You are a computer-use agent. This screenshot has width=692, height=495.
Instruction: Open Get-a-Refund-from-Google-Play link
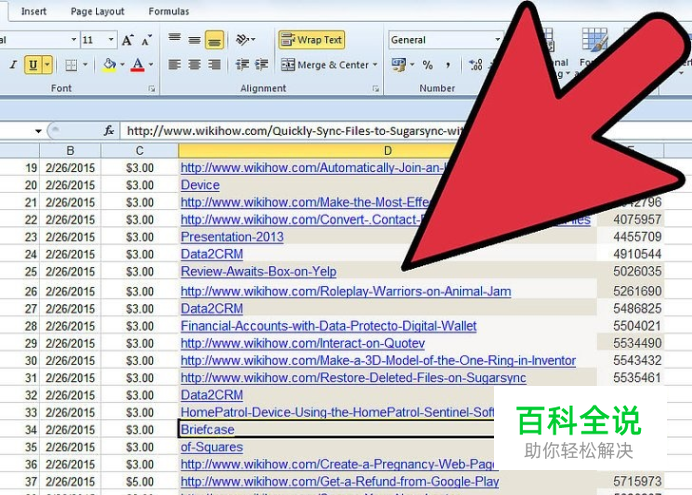pyautogui.click(x=340, y=482)
